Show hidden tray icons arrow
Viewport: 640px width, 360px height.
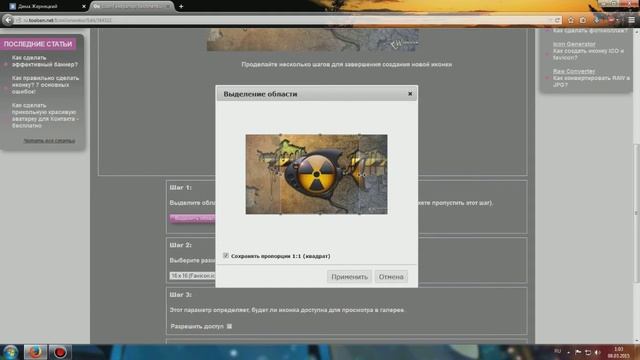pyautogui.click(x=569, y=352)
